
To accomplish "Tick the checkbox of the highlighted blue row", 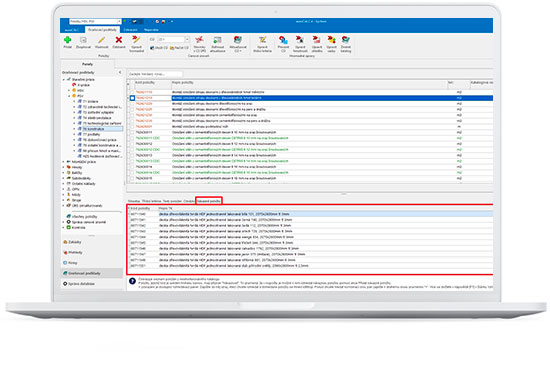I will pyautogui.click(x=132, y=98).
